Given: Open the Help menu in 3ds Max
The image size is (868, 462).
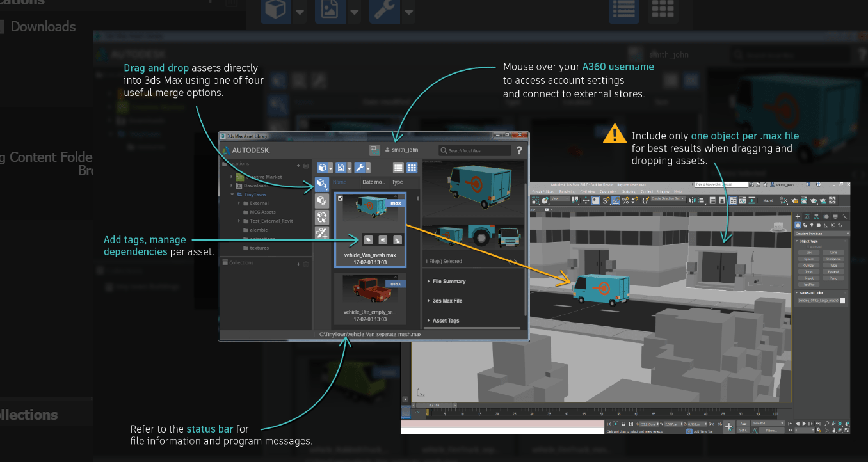Looking at the screenshot, I should pos(678,191).
